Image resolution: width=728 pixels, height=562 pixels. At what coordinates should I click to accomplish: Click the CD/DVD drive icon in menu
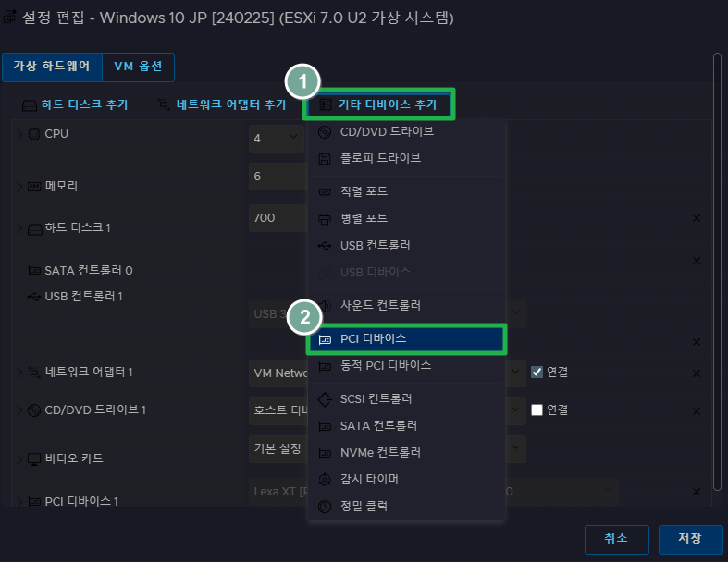(325, 132)
